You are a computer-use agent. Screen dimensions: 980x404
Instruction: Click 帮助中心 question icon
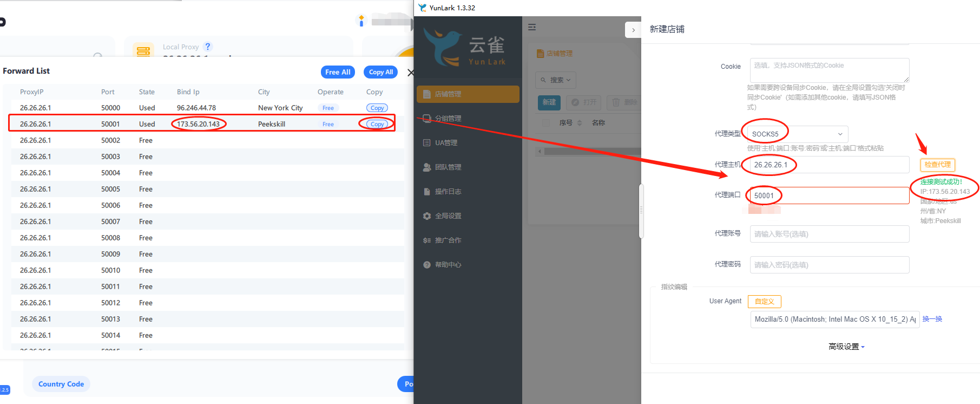[x=427, y=265]
